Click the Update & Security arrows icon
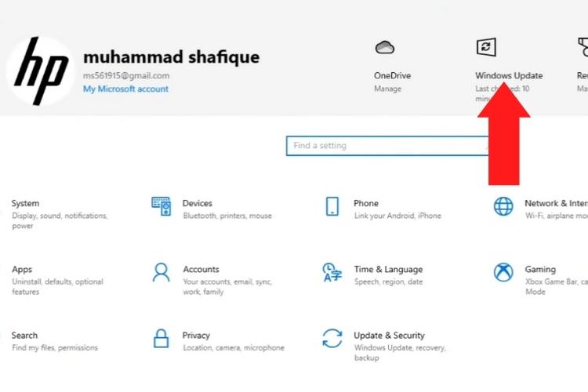 click(332, 339)
